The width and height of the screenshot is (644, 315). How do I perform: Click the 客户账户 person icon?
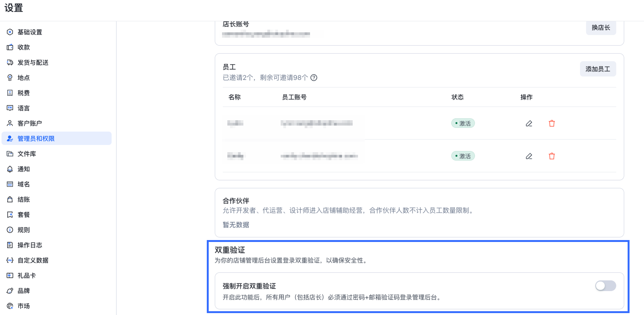(10, 123)
